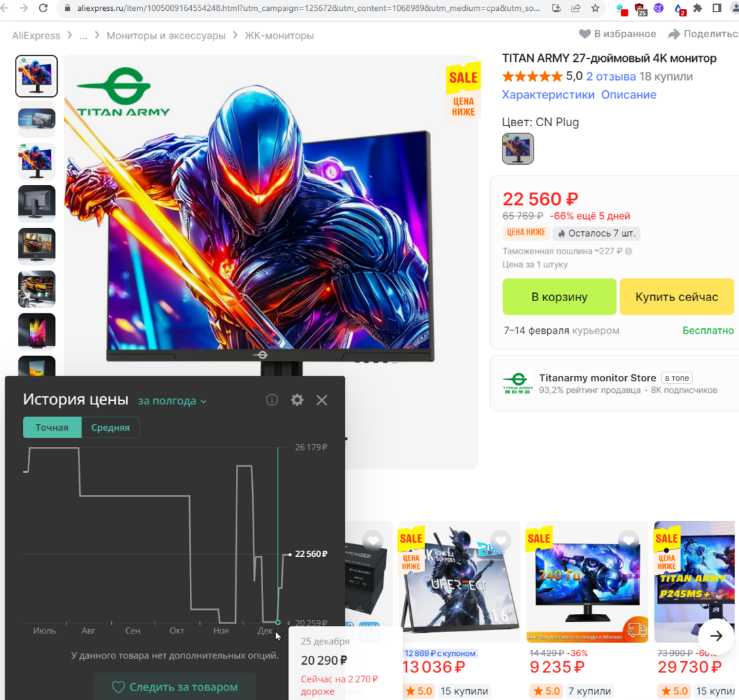The width and height of the screenshot is (739, 700).
Task: Open the Характеристики section
Action: [548, 95]
